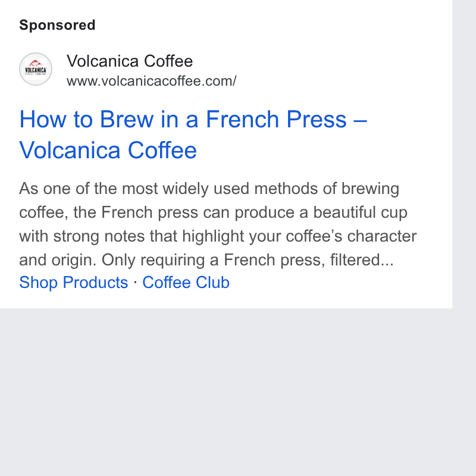The height and width of the screenshot is (476, 476).
Task: Open the Shop Products sitelink
Action: 73,283
